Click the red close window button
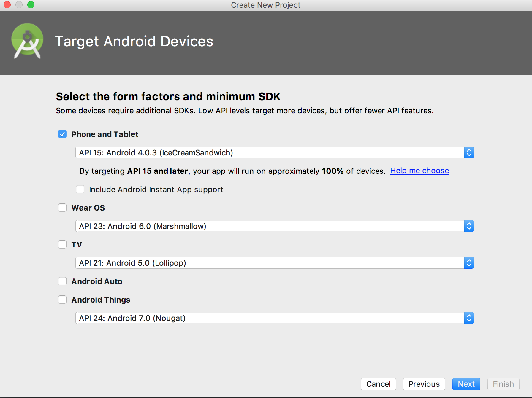 point(7,5)
